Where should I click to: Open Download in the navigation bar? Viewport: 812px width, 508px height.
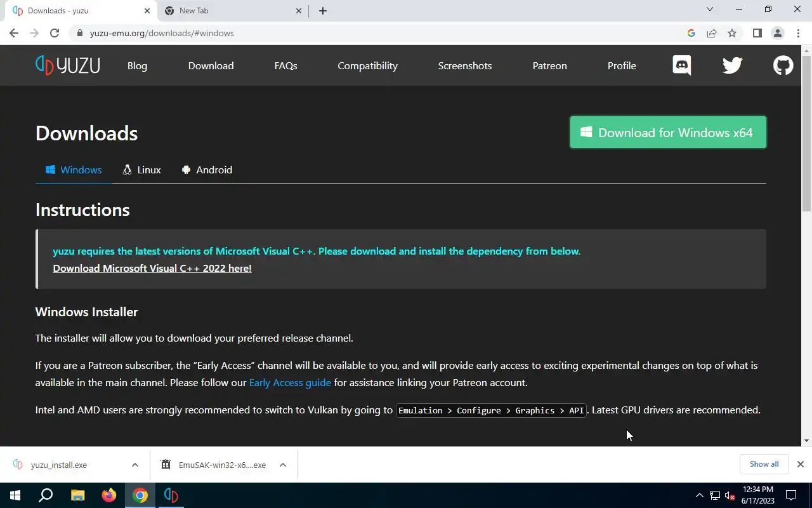point(211,65)
